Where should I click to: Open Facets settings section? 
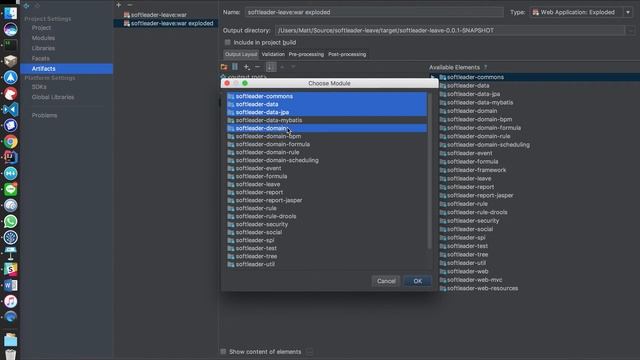click(x=40, y=58)
